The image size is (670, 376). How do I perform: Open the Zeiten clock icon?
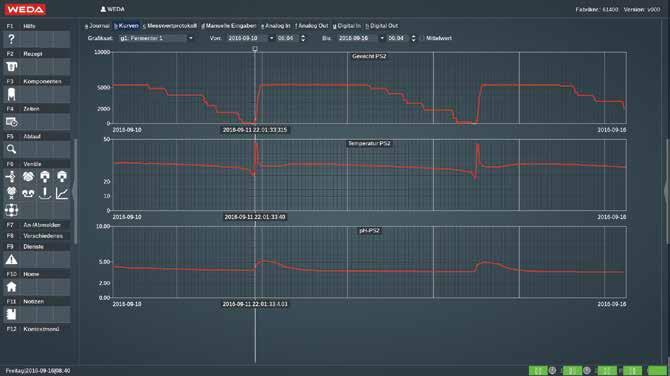[x=12, y=122]
